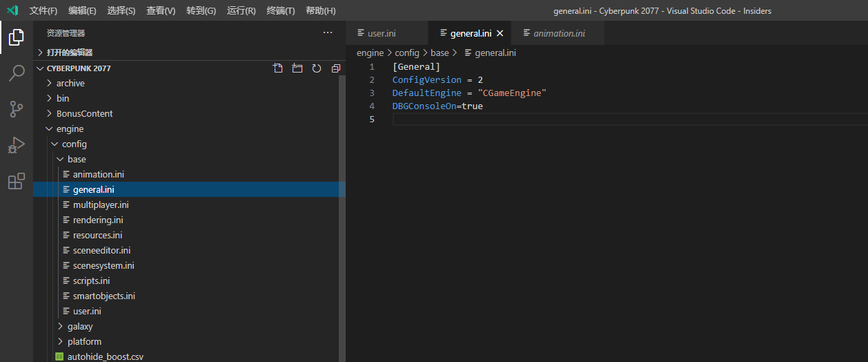Open the Explorer view in activity bar
This screenshot has height=362, width=868.
pyautogui.click(x=17, y=37)
